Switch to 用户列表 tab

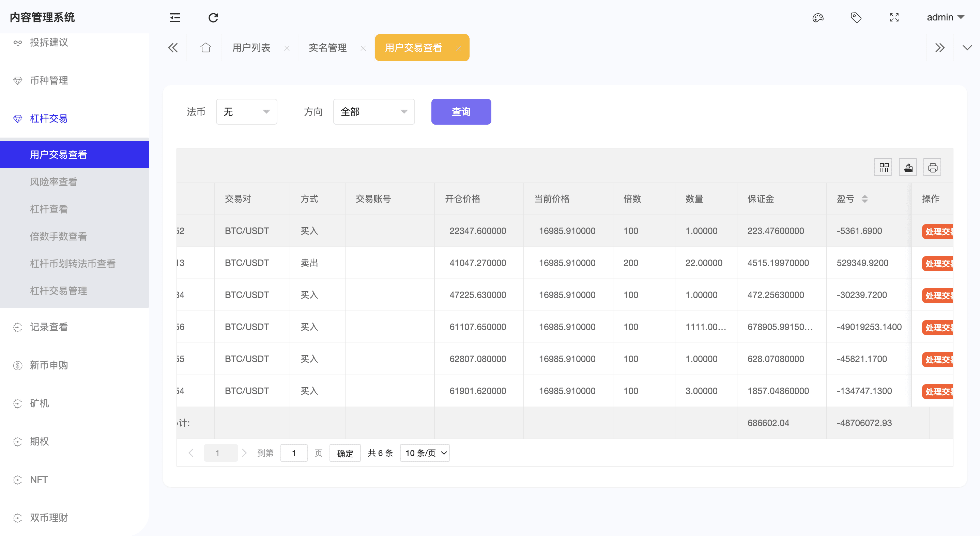pyautogui.click(x=251, y=48)
